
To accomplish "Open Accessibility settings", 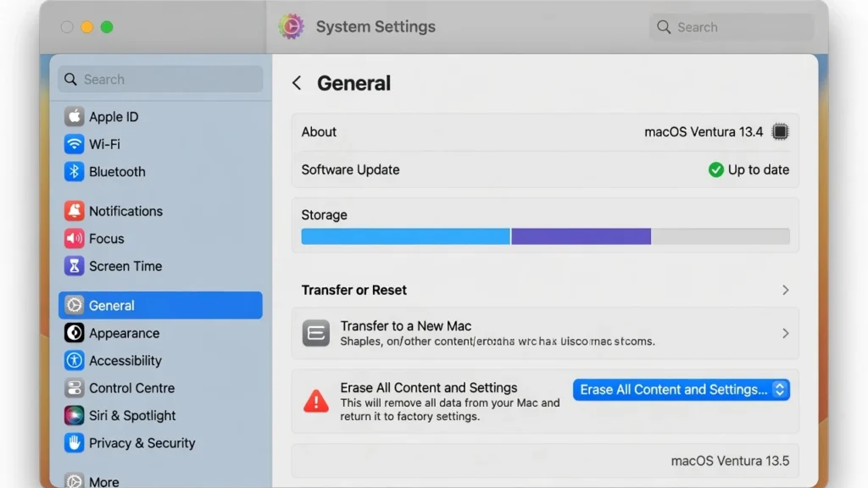I will point(160,360).
